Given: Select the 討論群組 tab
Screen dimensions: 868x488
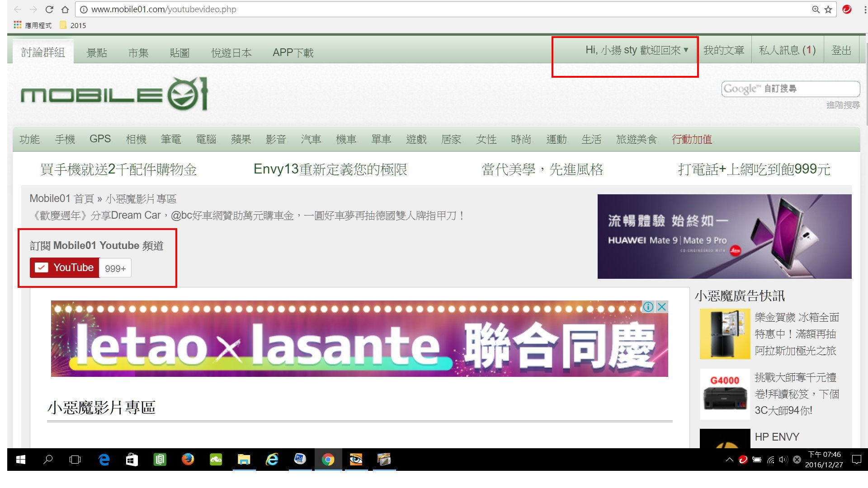Looking at the screenshot, I should coord(43,52).
